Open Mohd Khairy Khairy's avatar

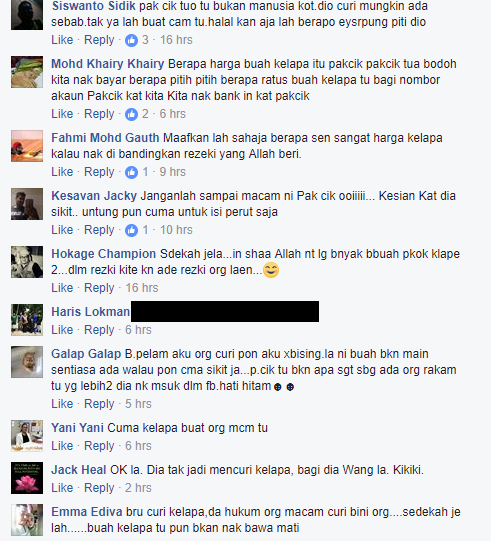pos(27,72)
